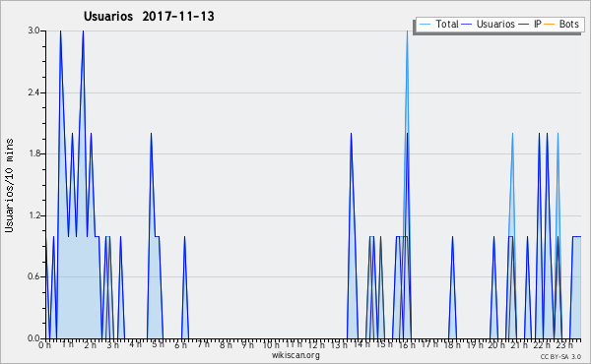Click the '5 h' x-axis label
The width and height of the screenshot is (591, 364).
[x=158, y=344]
